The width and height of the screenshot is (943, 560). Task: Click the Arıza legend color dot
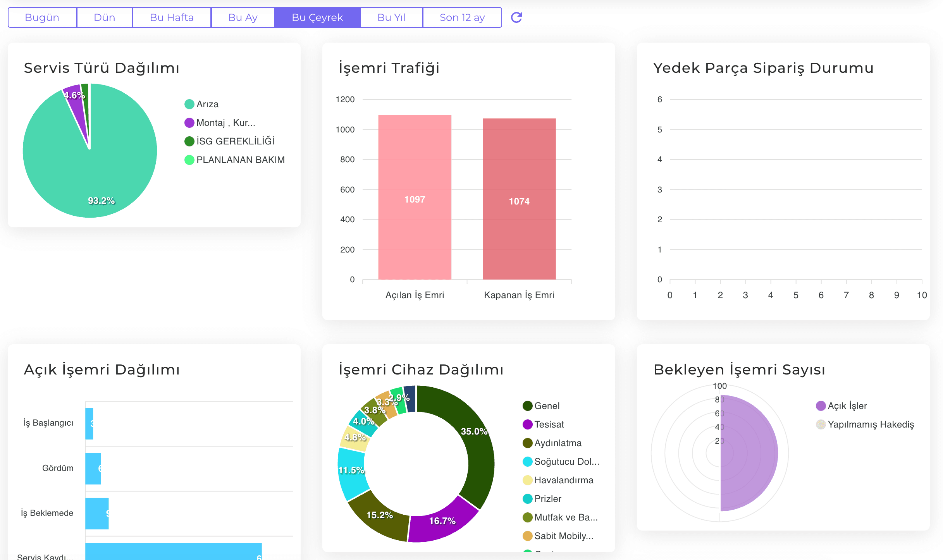pos(189,104)
